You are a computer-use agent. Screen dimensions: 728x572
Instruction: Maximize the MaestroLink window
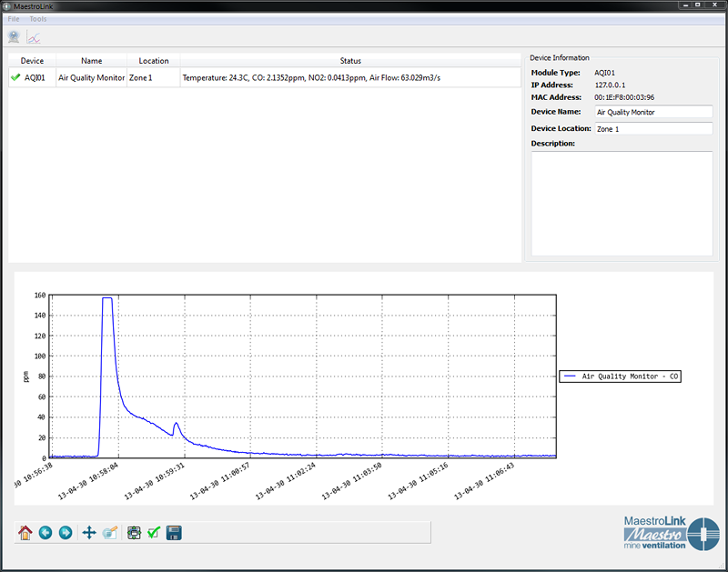698,5
